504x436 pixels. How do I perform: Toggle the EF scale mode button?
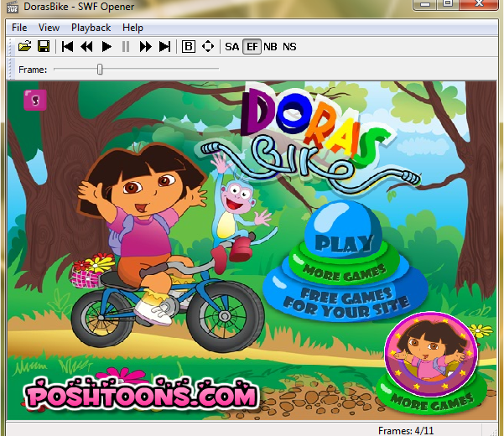tap(252, 47)
